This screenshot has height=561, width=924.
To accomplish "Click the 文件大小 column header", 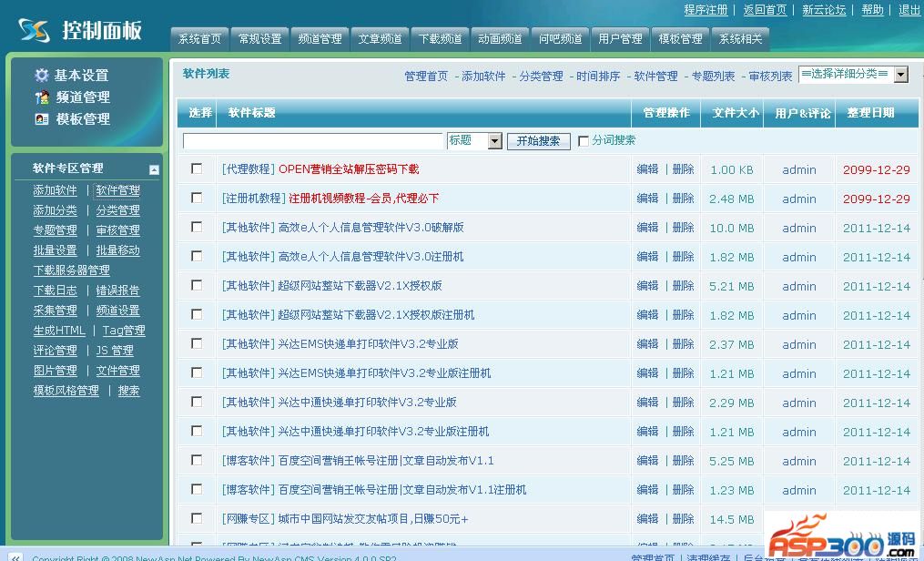I will [736, 113].
